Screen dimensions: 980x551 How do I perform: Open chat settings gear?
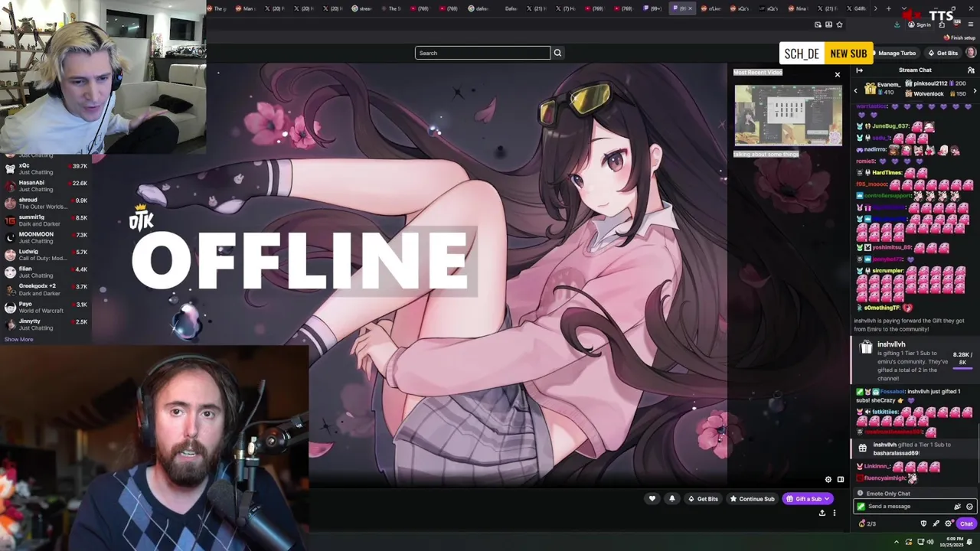click(x=948, y=524)
